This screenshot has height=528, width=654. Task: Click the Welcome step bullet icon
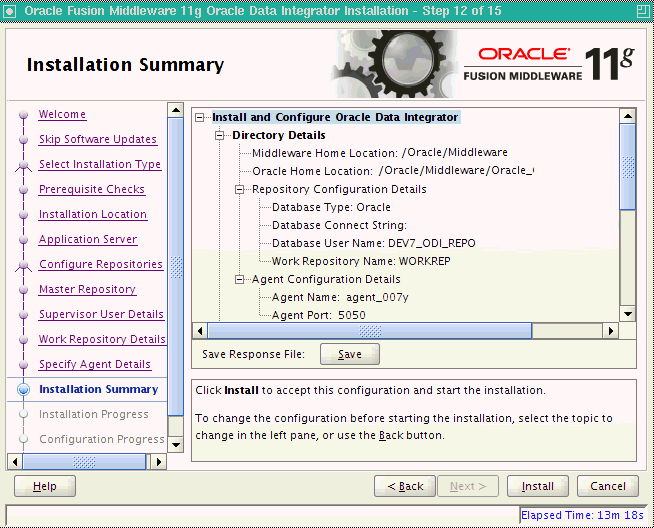[x=24, y=114]
